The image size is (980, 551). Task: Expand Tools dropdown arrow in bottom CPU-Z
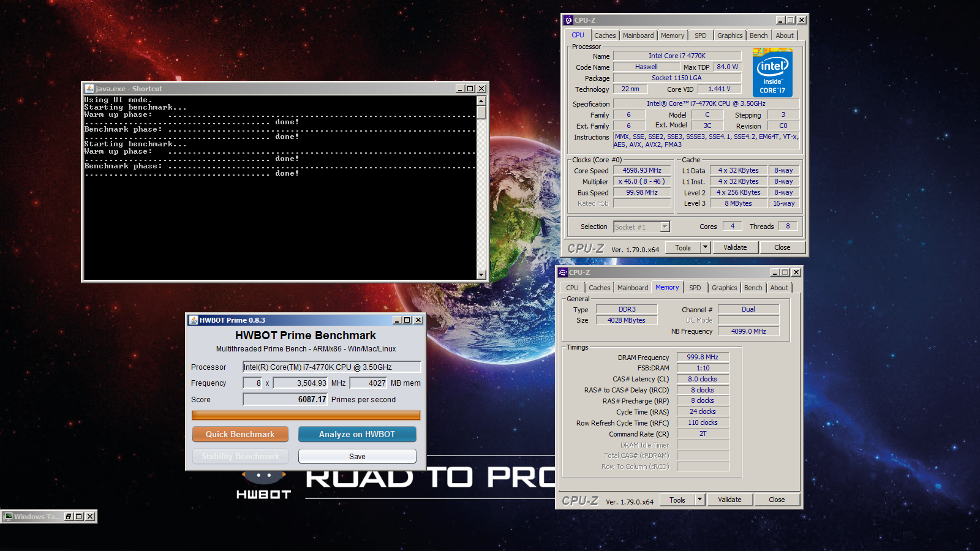coord(699,500)
